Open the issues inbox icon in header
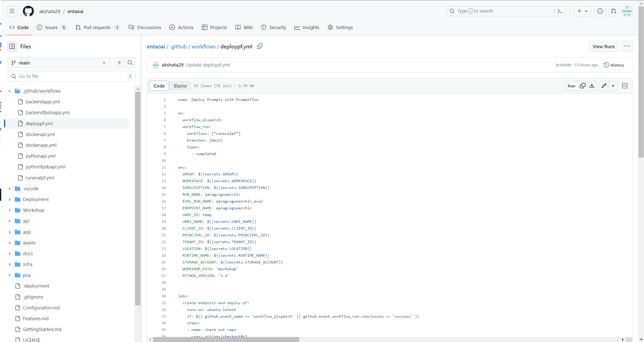Screen dimensions: 644x342 [x=600, y=11]
